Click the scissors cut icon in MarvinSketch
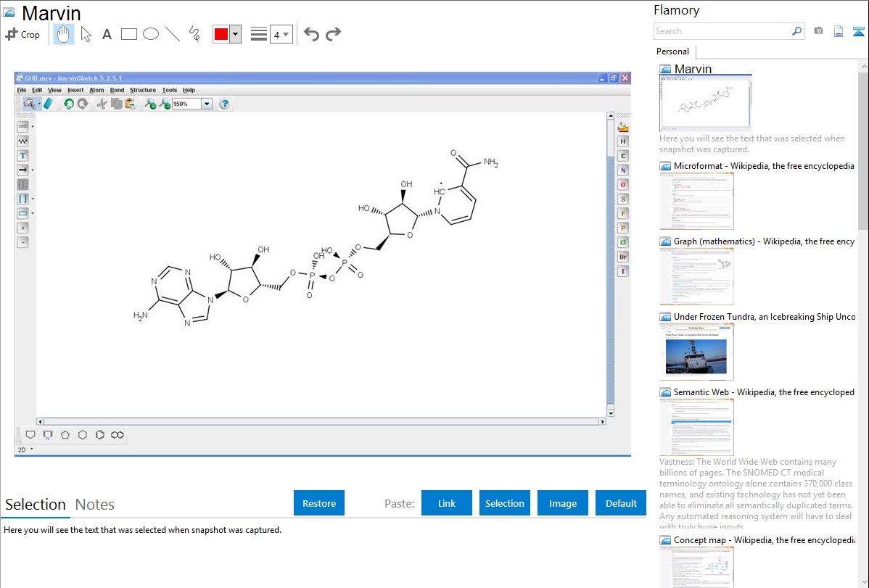The image size is (869, 588). (102, 104)
